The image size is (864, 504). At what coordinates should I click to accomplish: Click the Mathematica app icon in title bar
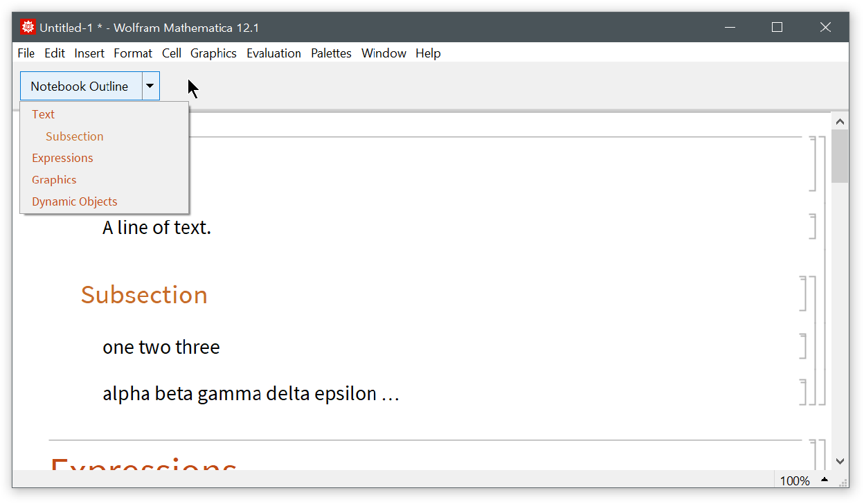(28, 28)
